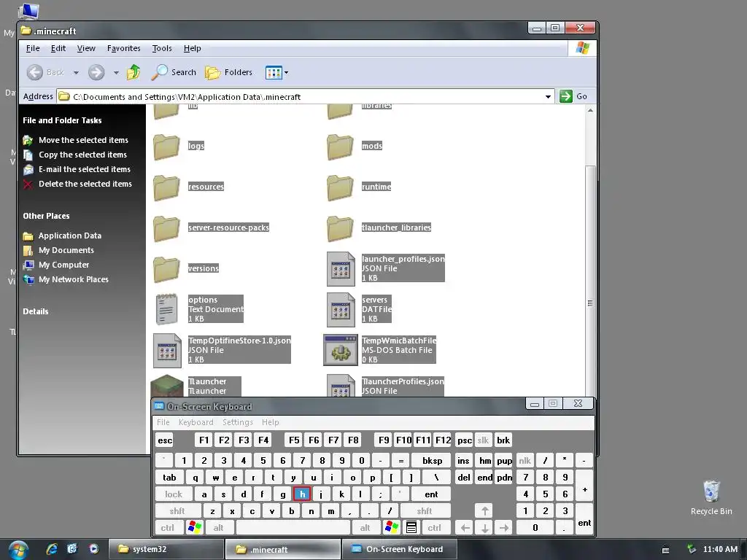Select the launcher_profiles.json file icon
The height and width of the screenshot is (560, 747).
tap(341, 269)
